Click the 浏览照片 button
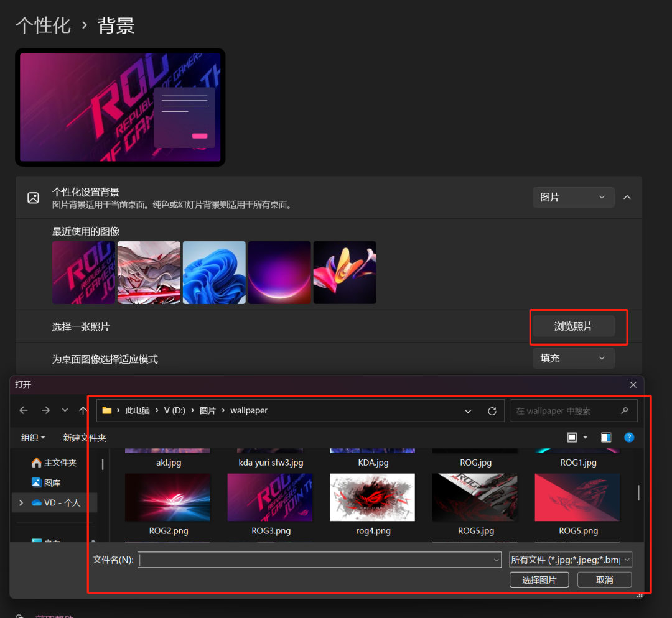The image size is (672, 618). pyautogui.click(x=574, y=326)
